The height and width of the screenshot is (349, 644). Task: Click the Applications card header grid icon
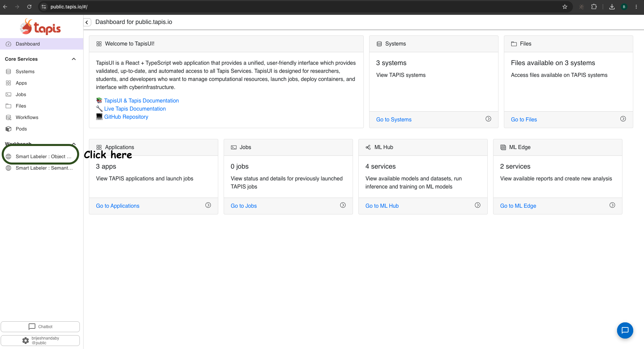click(99, 147)
